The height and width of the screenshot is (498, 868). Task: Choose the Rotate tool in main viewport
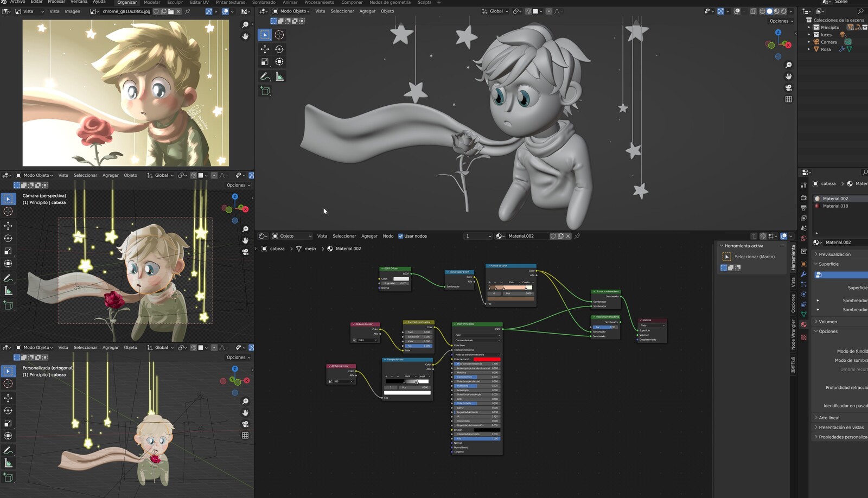279,49
